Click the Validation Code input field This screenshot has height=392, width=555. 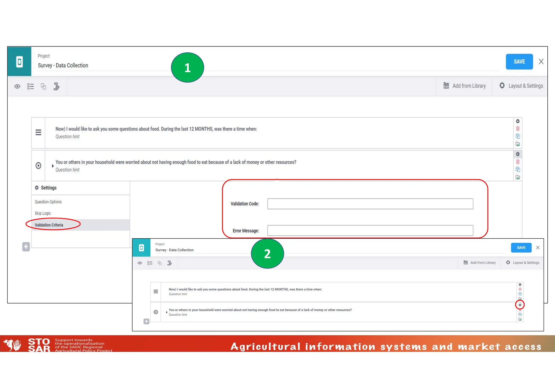[370, 204]
